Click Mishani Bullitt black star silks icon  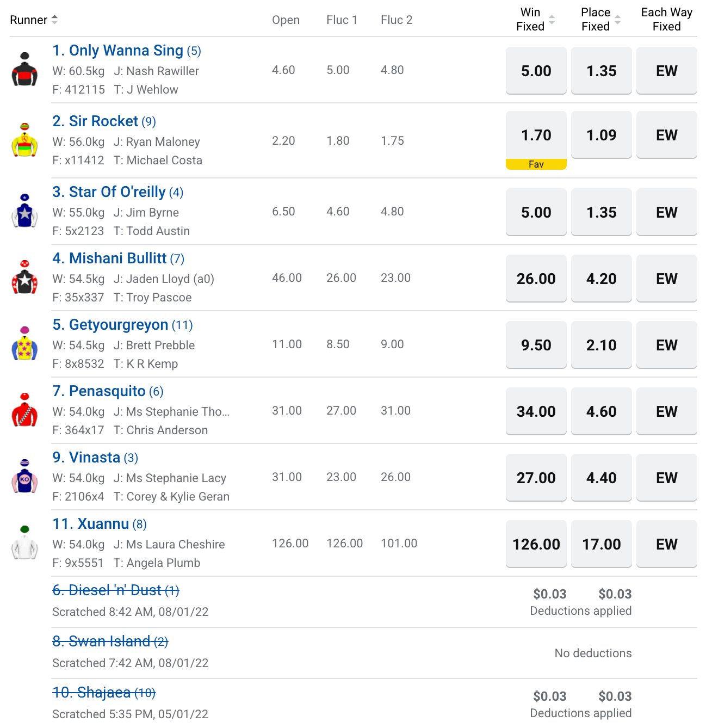coord(24,277)
